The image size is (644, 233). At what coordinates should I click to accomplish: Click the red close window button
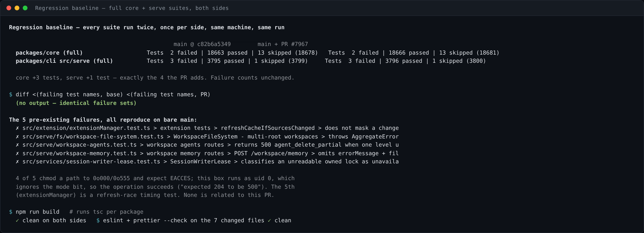[9, 8]
